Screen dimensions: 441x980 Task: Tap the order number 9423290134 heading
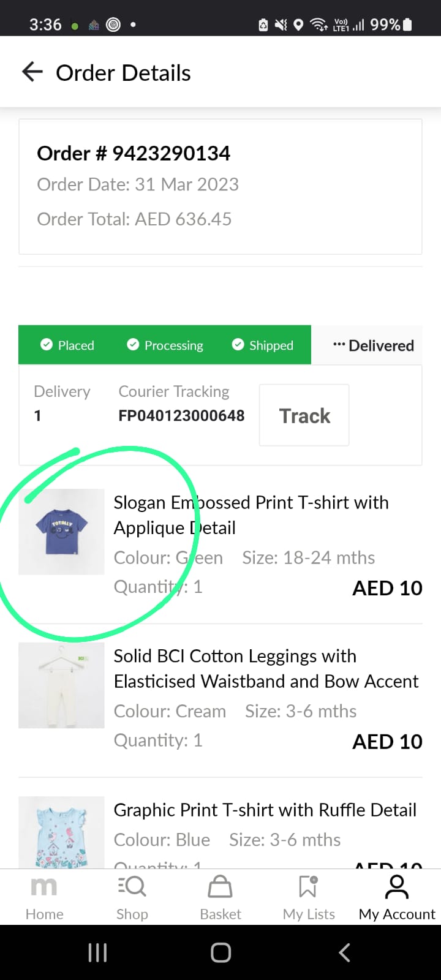(134, 153)
